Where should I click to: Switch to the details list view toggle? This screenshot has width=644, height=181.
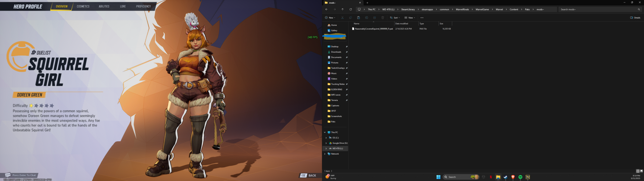(x=638, y=171)
